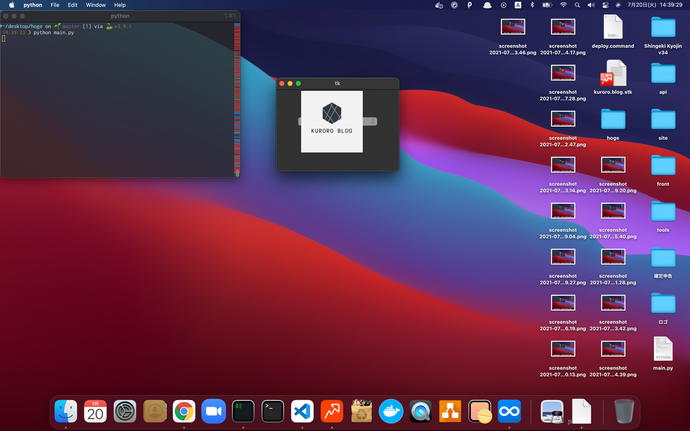Select screenshot 2021-07...4.39.png file
690x431 pixels.
coord(613,358)
